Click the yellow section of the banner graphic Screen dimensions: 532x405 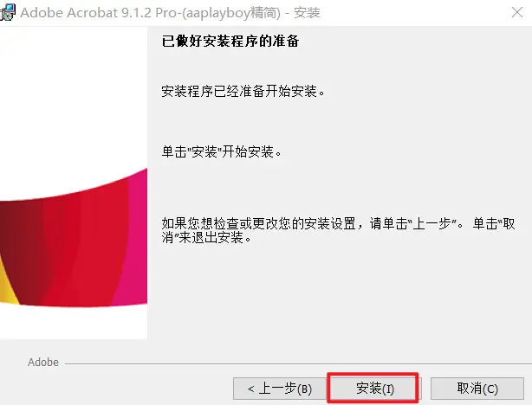pos(7,285)
